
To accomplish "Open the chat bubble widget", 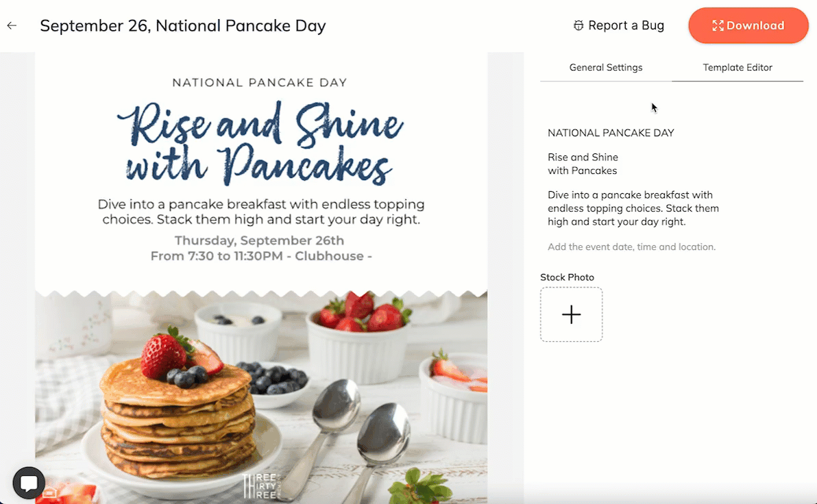I will 29,483.
